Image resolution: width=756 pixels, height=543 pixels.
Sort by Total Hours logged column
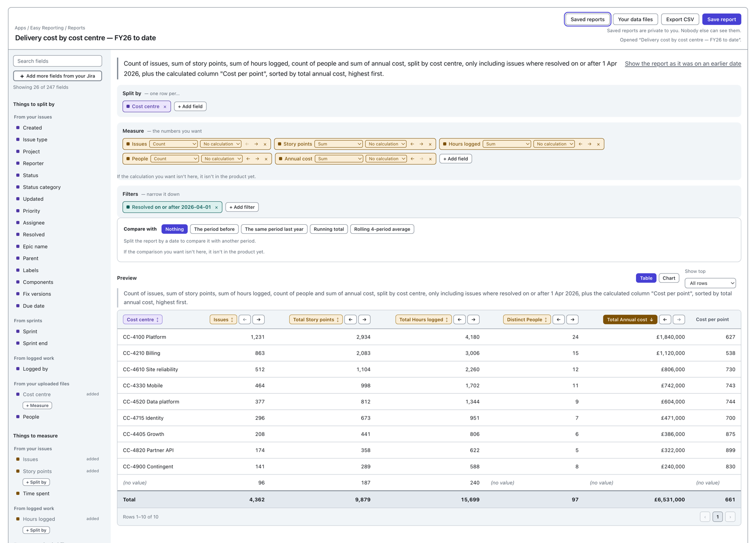(424, 320)
